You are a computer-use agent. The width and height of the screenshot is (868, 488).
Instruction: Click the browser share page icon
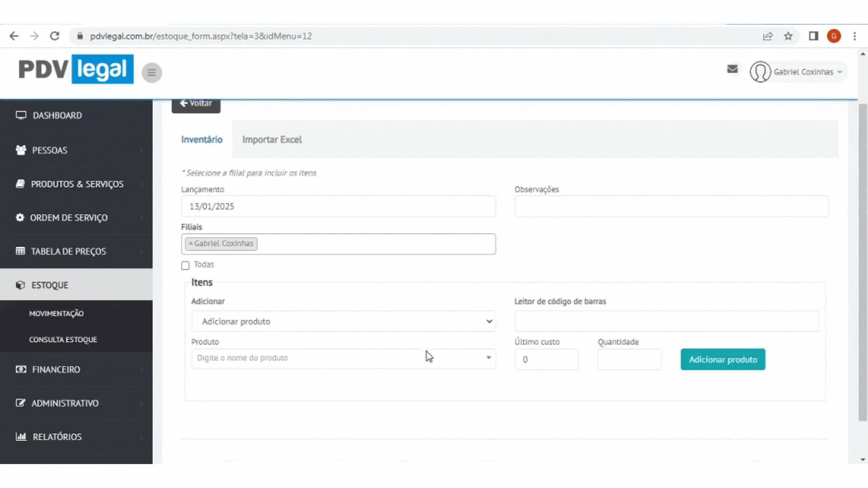(x=768, y=36)
